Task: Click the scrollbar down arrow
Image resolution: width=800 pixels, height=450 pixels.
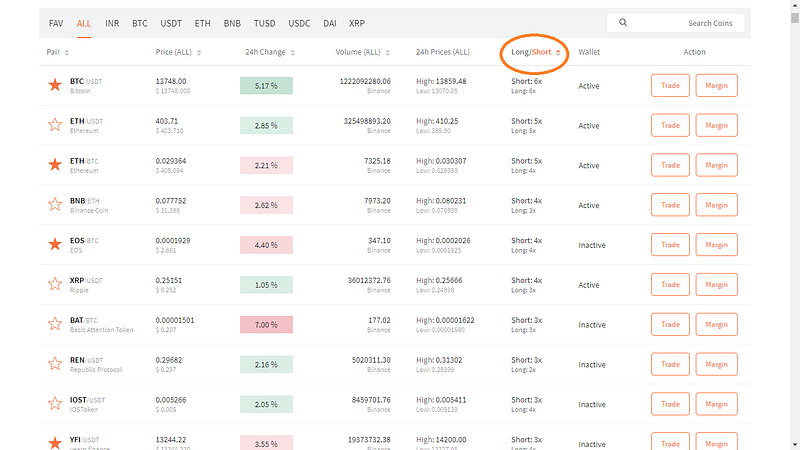Action: point(794,445)
